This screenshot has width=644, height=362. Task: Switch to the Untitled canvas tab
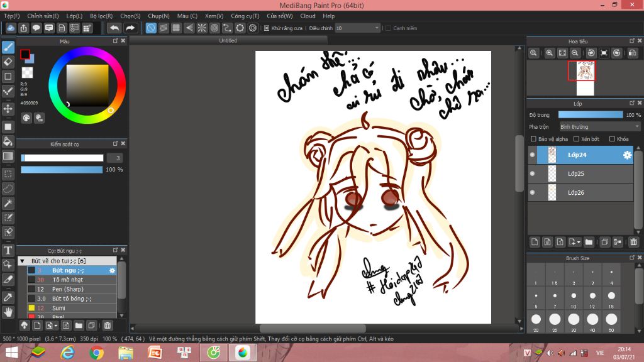(228, 40)
